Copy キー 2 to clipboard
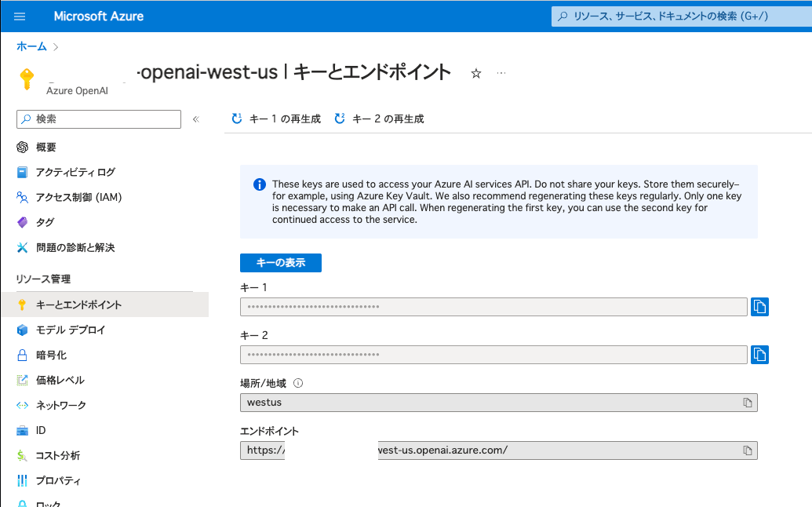Viewport: 812px width, 507px height. (759, 355)
